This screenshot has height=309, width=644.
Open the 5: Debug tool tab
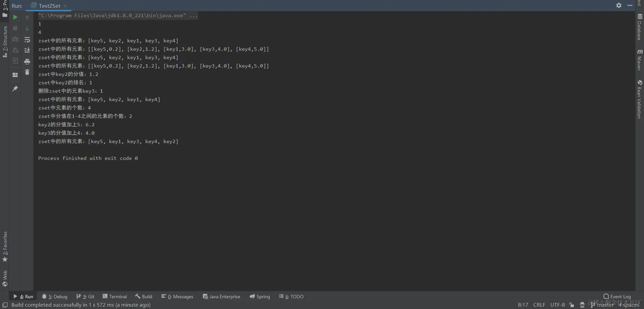tap(54, 297)
